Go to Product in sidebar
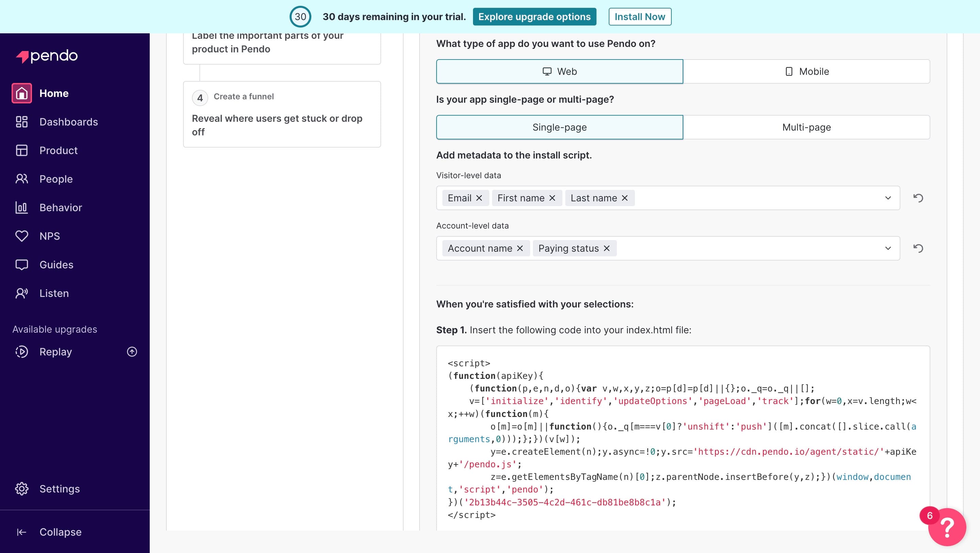Screen dimensions: 980x553 tap(58, 150)
